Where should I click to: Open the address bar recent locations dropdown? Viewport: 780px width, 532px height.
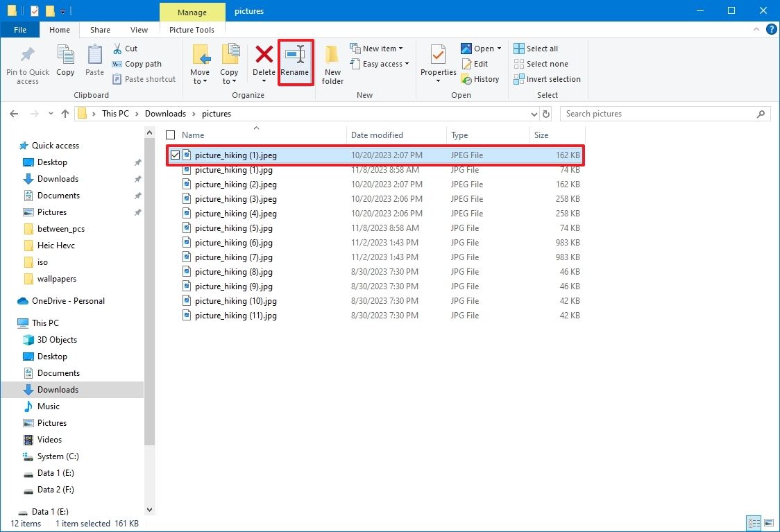pos(534,113)
